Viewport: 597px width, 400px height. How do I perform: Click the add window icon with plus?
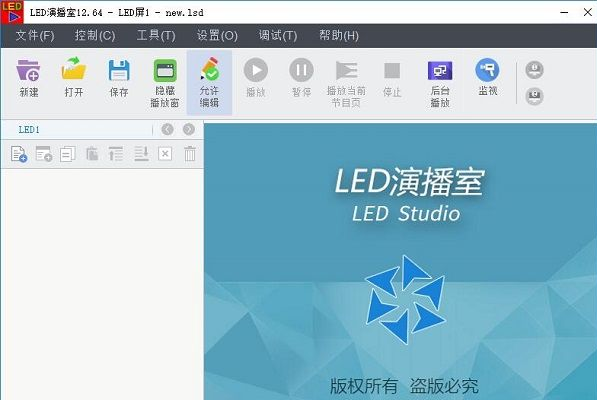click(44, 154)
